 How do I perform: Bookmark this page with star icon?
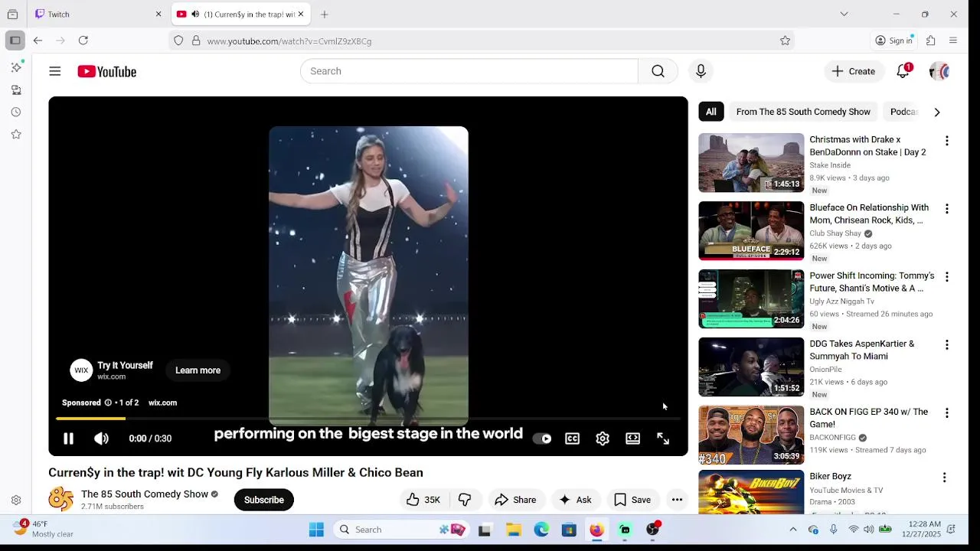click(785, 41)
